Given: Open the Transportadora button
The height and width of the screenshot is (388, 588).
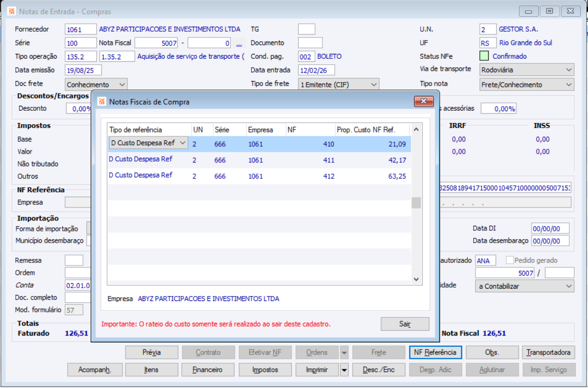Looking at the screenshot, I should click(x=548, y=353).
